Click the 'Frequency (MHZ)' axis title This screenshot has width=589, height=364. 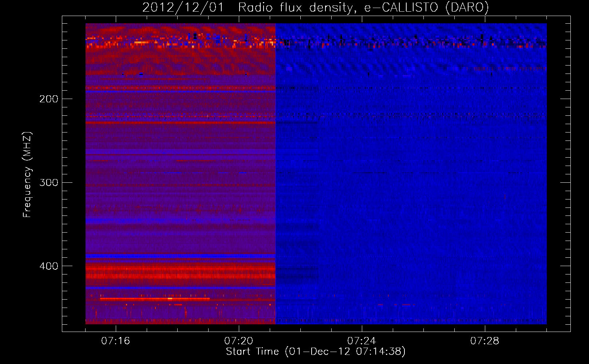pos(27,175)
